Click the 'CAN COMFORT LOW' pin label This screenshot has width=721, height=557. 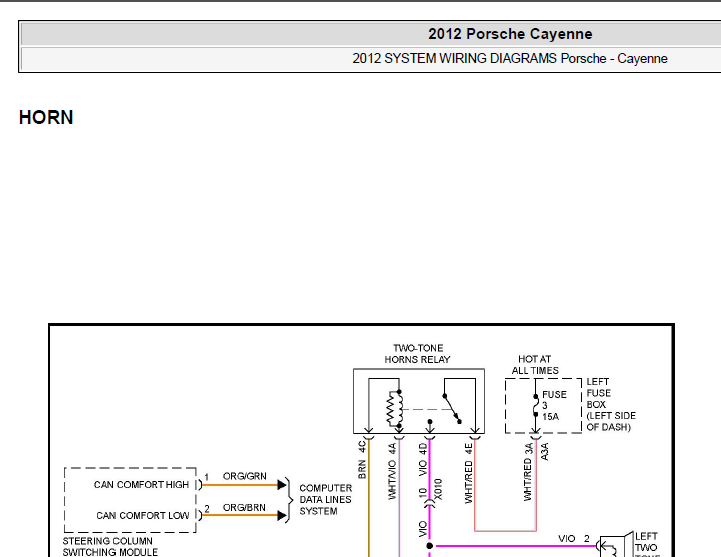click(x=143, y=516)
